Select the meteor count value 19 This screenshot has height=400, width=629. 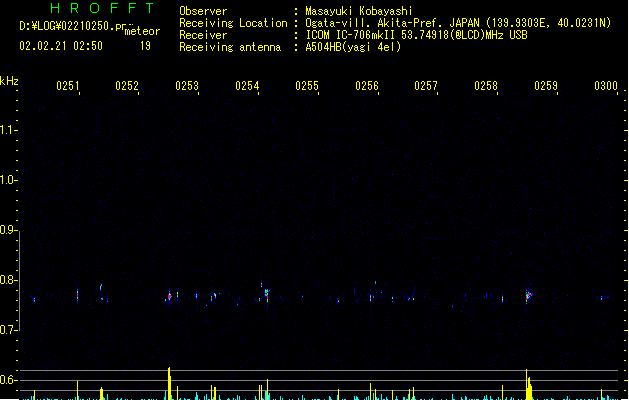[x=145, y=46]
